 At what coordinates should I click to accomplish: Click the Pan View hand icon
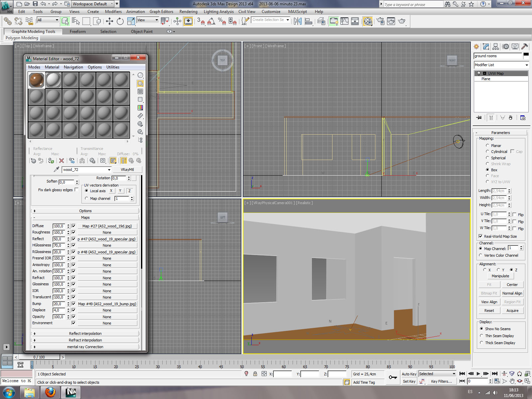pyautogui.click(x=512, y=381)
